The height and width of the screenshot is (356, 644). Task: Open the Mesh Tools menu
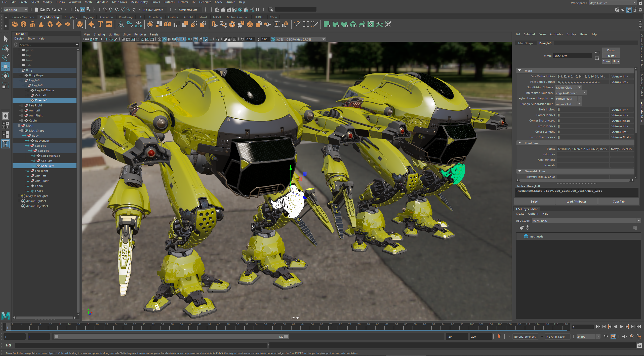pyautogui.click(x=119, y=2)
